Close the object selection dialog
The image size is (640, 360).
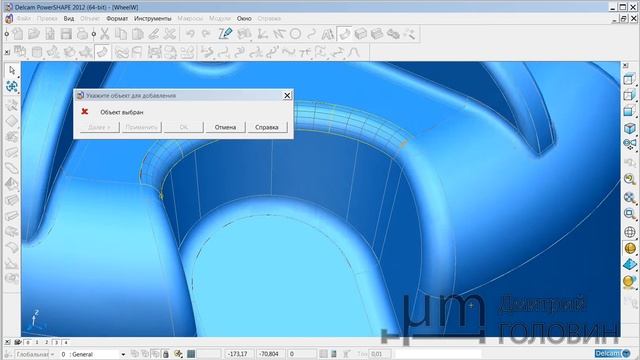[x=287, y=96]
